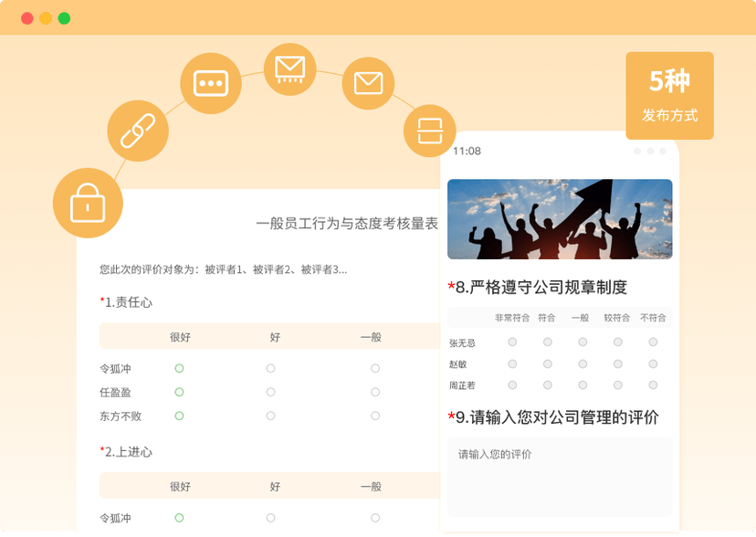The width and height of the screenshot is (756, 537).
Task: Mark 非常符合 for 张无忌
Action: [x=512, y=342]
